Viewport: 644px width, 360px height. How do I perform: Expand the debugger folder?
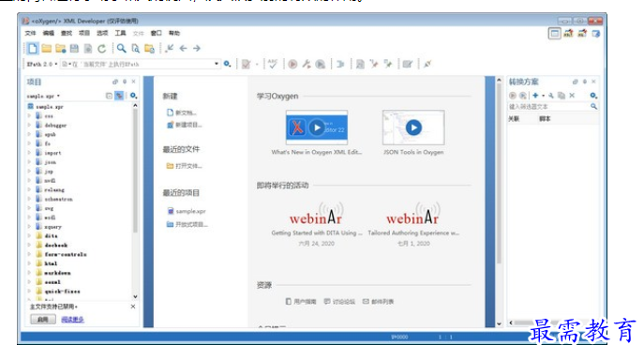29,125
